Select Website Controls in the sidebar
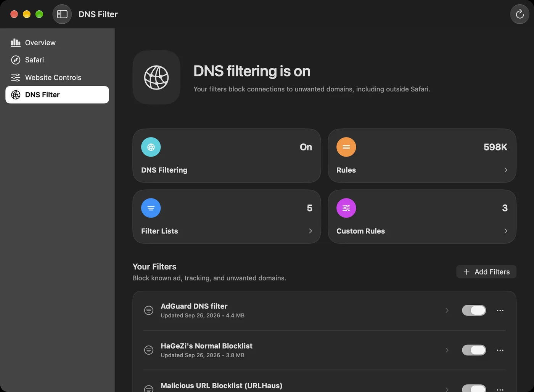Image resolution: width=534 pixels, height=392 pixels. coord(57,77)
